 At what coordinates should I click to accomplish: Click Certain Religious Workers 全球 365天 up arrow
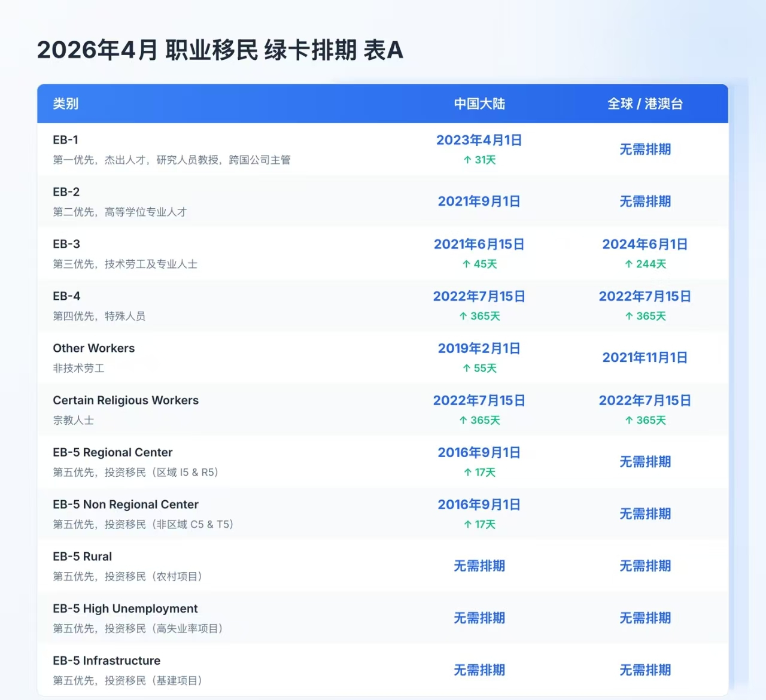(628, 420)
